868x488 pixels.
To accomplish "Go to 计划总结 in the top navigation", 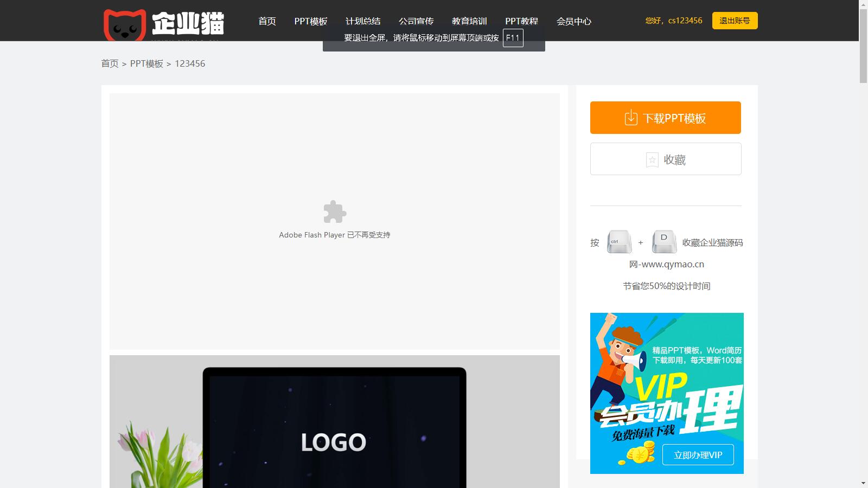I will point(363,21).
